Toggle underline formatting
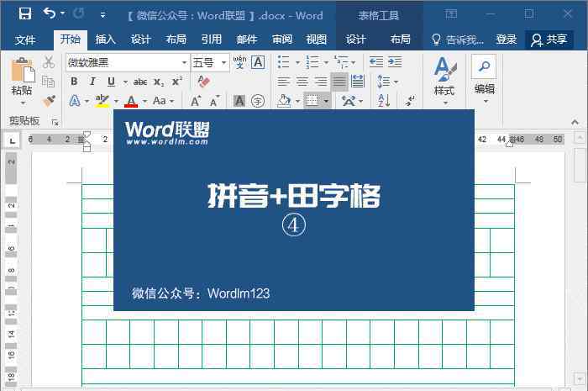The width and height of the screenshot is (588, 391). coord(111,82)
